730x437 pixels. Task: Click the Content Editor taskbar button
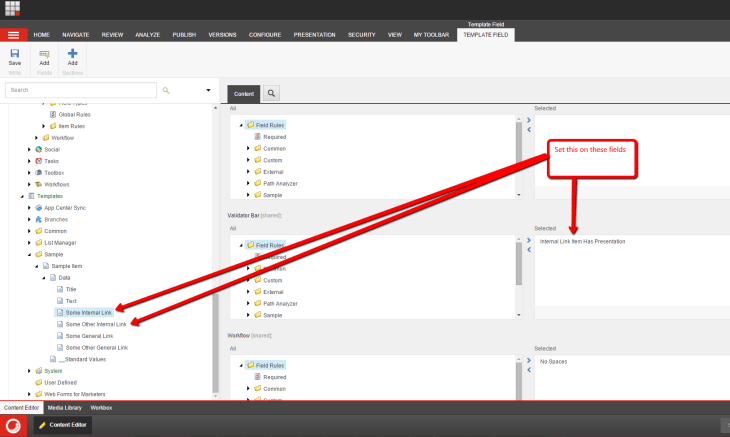[x=63, y=425]
